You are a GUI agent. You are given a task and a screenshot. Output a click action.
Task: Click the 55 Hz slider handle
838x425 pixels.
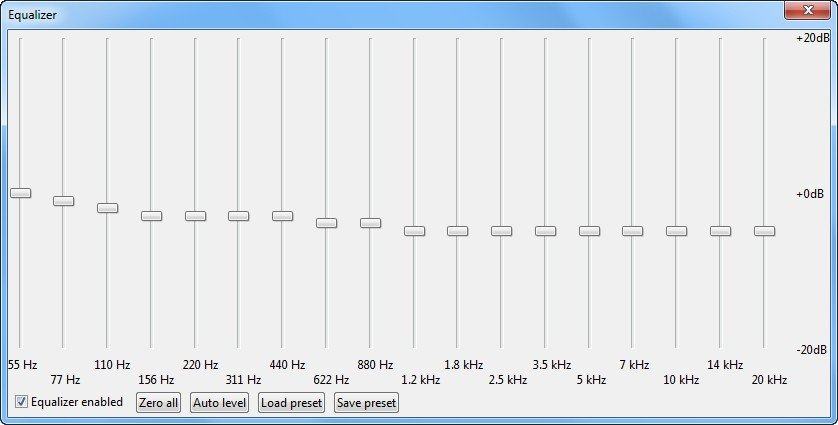pos(20,193)
